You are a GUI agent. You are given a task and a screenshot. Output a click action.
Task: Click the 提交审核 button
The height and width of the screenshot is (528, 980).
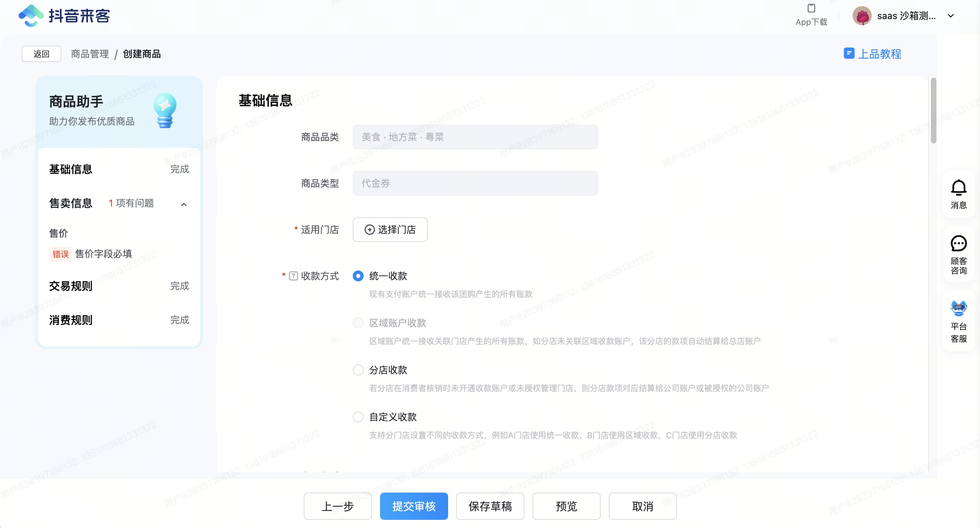click(413, 506)
